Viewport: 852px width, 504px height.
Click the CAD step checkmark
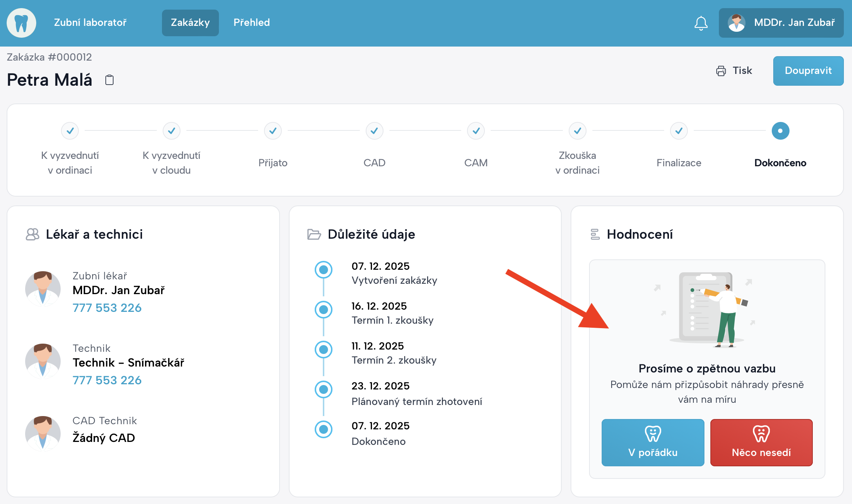374,131
